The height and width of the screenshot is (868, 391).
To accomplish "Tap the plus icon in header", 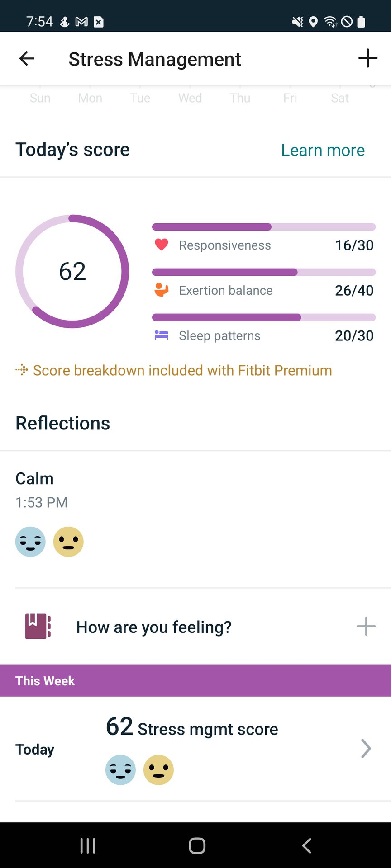I will point(367,58).
